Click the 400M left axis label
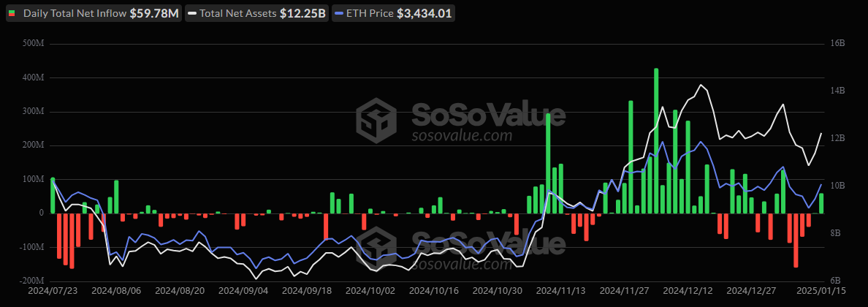 point(33,77)
